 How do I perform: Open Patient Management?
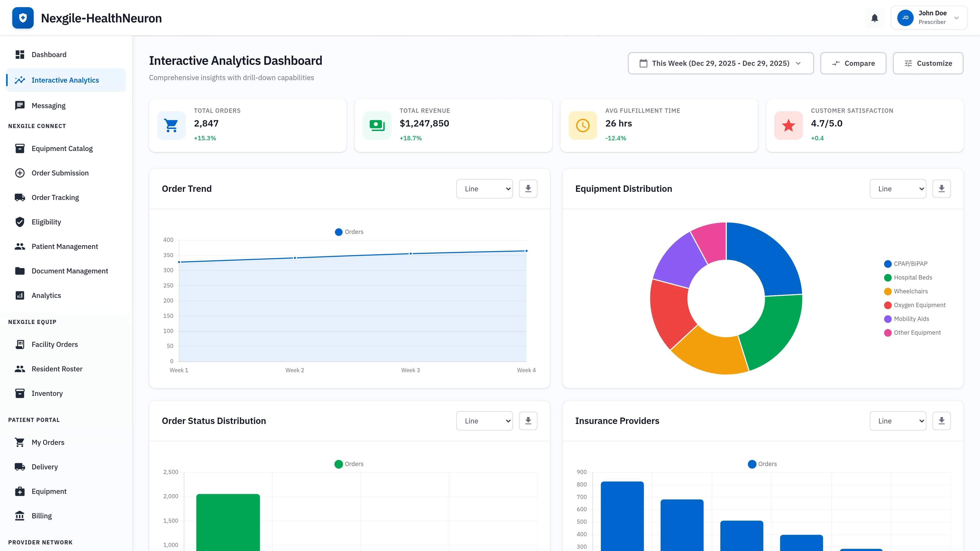tap(65, 246)
